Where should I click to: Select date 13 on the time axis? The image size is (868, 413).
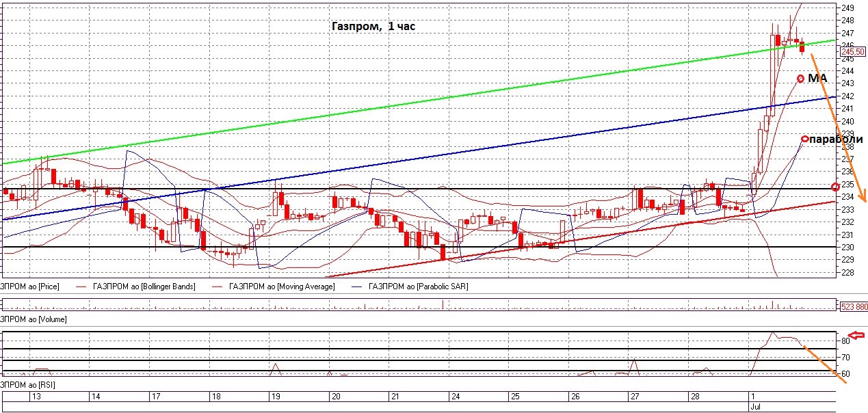point(37,397)
